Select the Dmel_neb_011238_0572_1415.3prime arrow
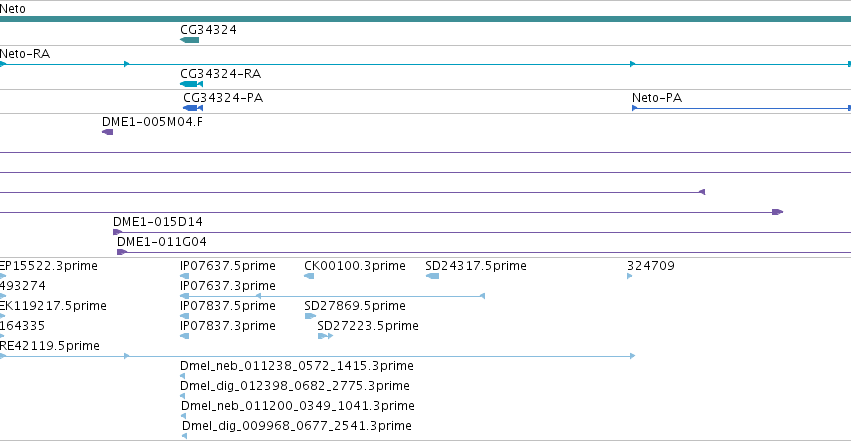Viewport: 851px width, 441px height. coord(182,376)
